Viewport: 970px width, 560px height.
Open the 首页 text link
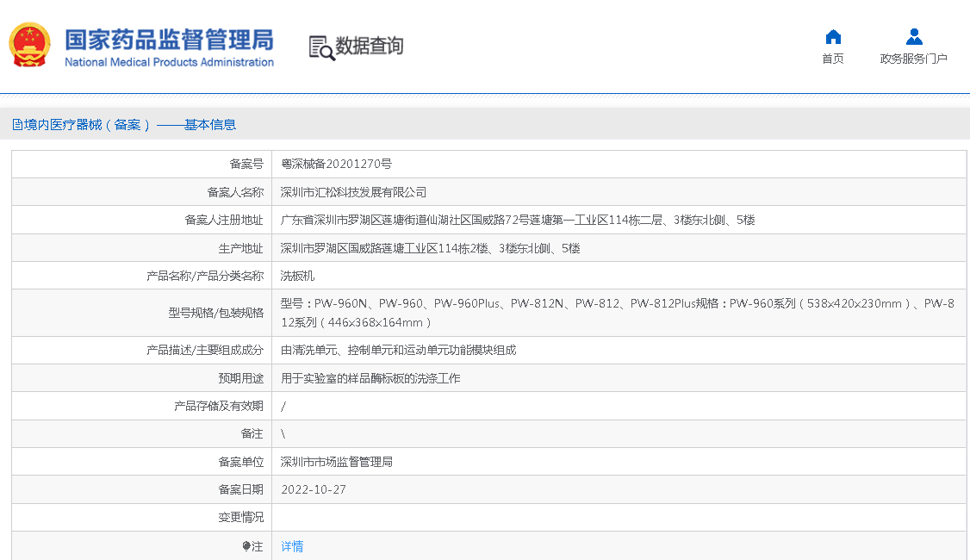(x=832, y=59)
